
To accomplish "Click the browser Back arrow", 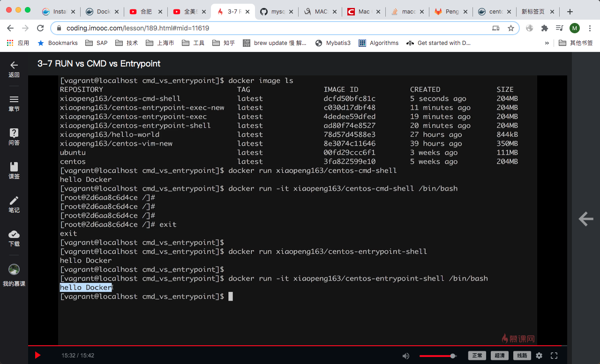I will pos(10,28).
